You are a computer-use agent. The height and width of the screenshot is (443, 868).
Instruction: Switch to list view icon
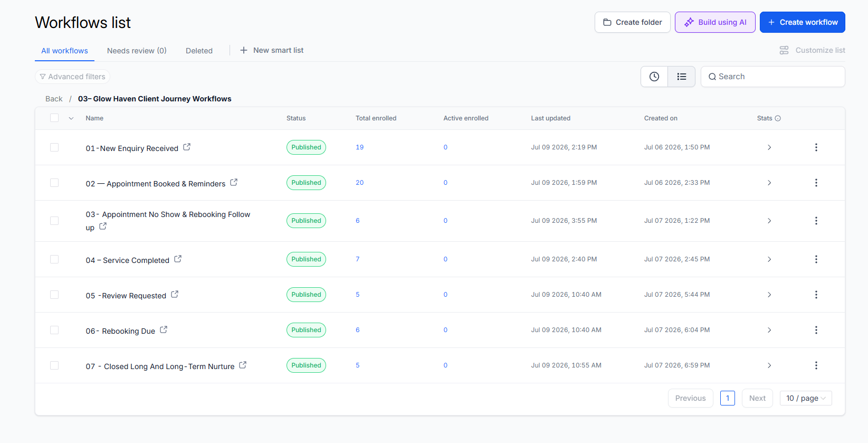point(682,77)
